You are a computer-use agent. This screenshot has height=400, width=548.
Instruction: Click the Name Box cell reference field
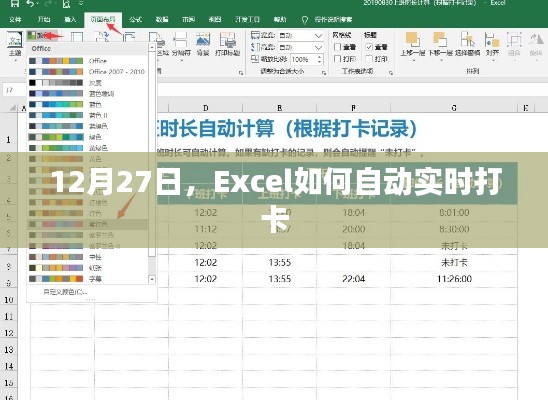click(x=13, y=90)
